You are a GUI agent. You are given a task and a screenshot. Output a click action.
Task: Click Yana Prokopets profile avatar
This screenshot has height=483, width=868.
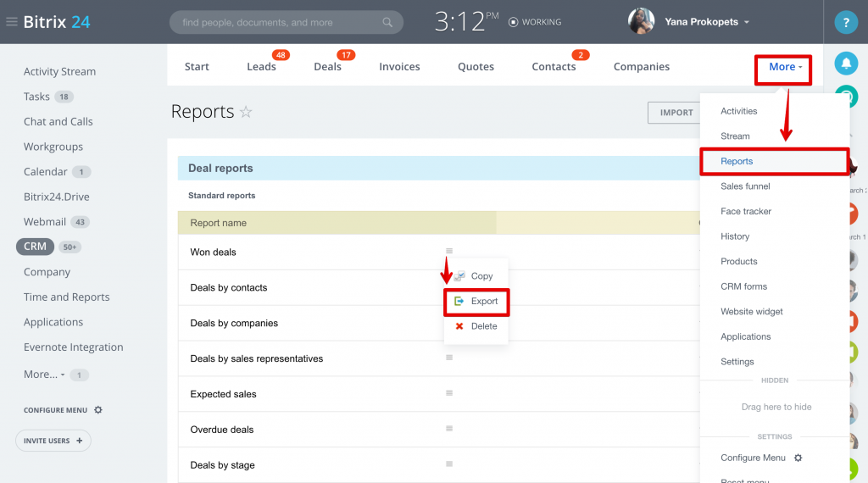641,21
